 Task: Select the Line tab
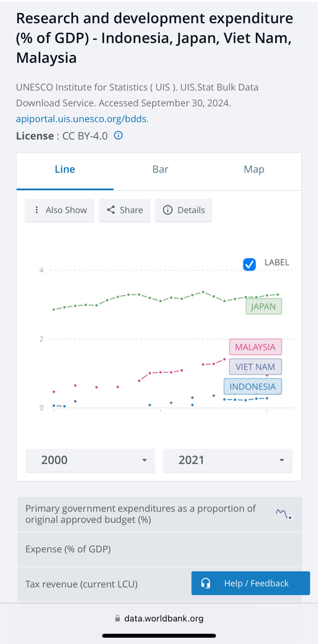click(x=65, y=169)
